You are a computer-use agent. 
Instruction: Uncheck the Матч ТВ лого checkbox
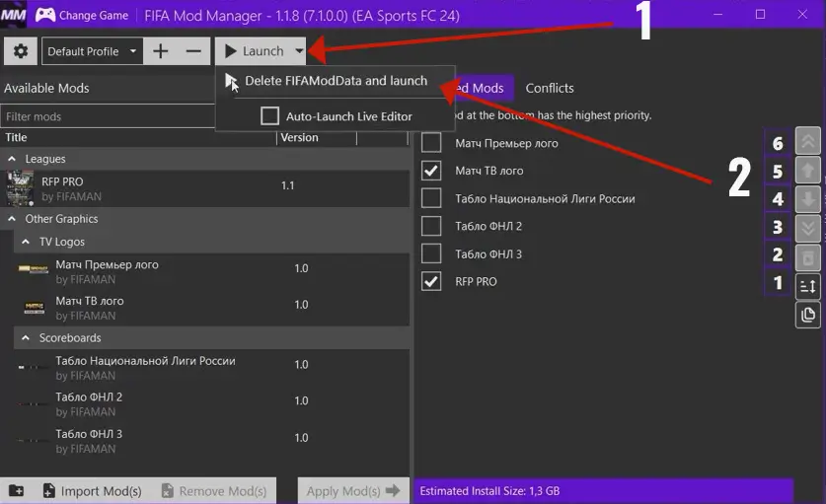coord(431,171)
